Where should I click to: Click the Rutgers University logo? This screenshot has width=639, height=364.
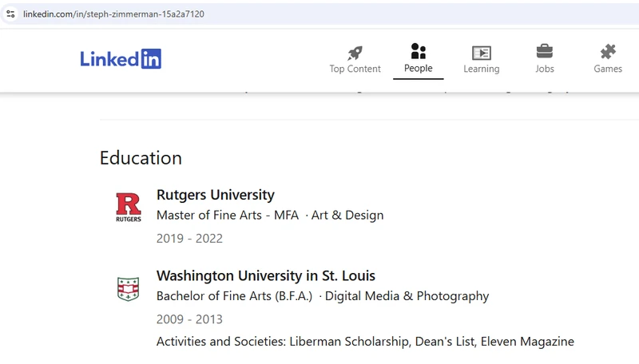[x=129, y=208]
